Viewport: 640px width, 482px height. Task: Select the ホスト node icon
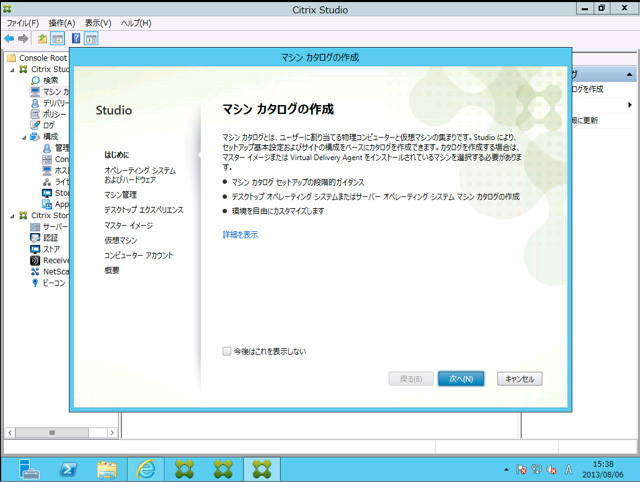[x=47, y=170]
